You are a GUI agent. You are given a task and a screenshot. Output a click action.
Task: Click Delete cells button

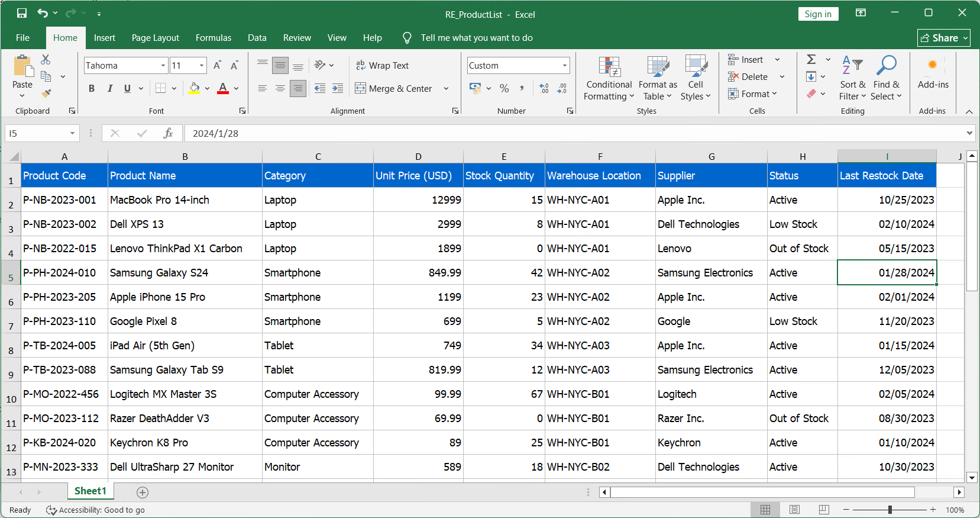tap(748, 76)
